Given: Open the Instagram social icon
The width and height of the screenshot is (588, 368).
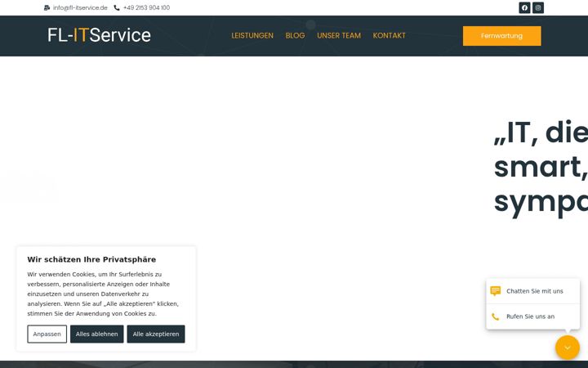Looking at the screenshot, I should pos(538,7).
